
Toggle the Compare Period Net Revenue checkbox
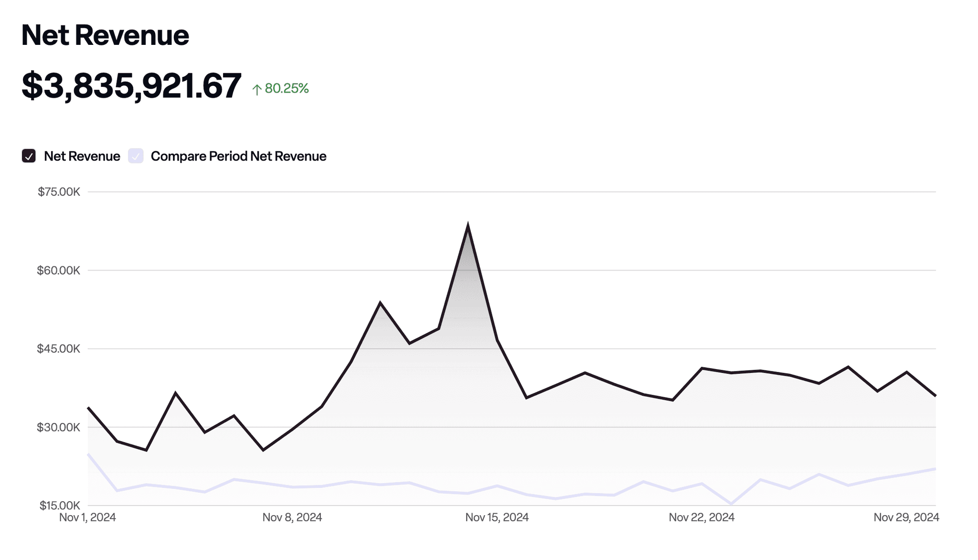[x=136, y=156]
